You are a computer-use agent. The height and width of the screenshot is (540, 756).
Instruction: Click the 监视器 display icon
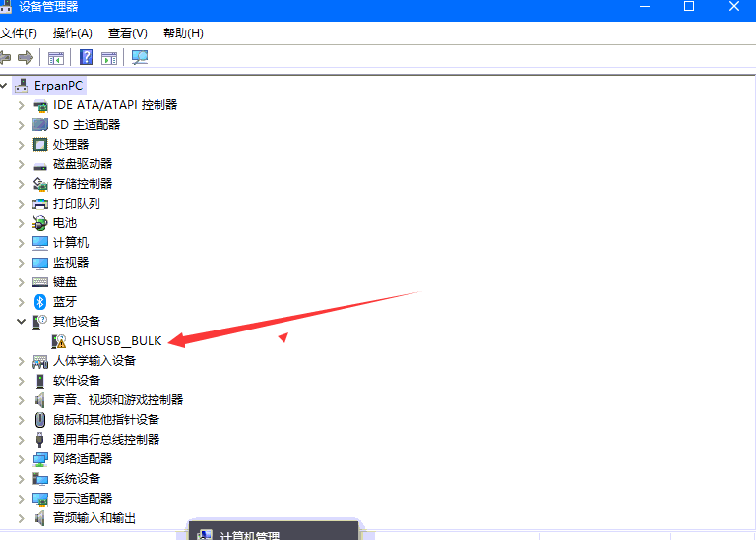point(40,263)
